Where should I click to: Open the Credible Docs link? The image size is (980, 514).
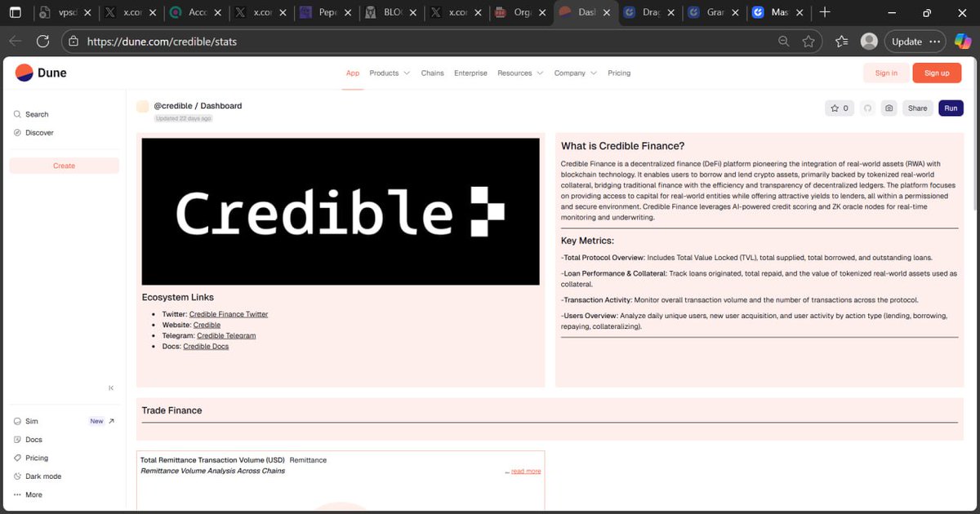tap(206, 346)
